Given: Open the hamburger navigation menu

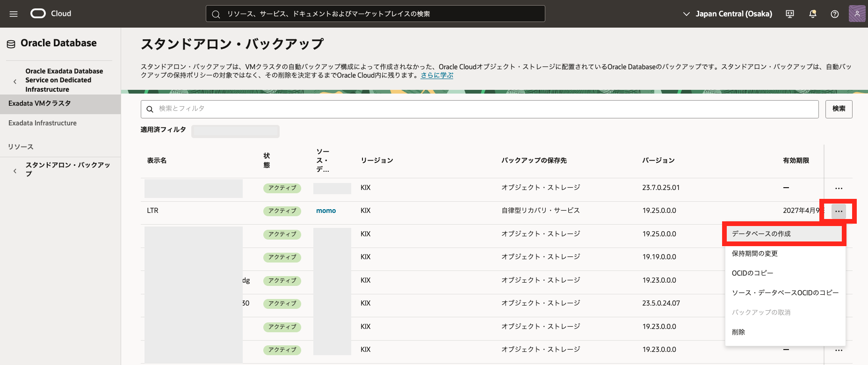Looking at the screenshot, I should coord(14,14).
